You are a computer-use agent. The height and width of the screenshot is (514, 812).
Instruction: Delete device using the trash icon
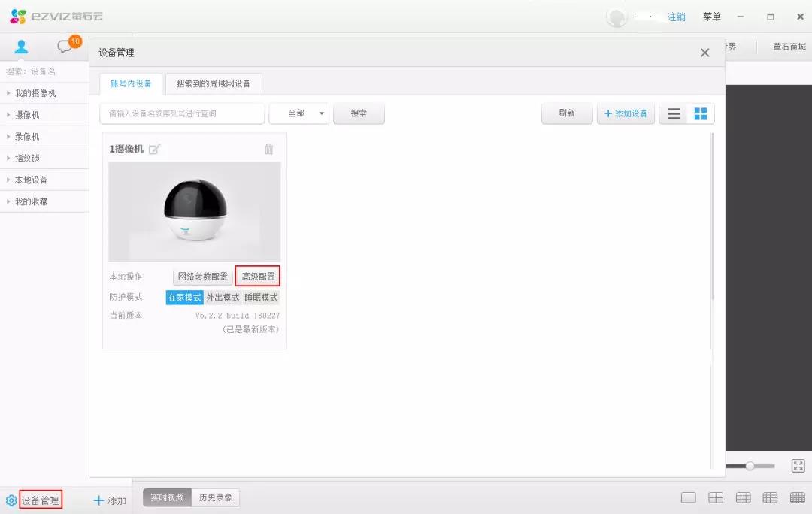pos(268,149)
